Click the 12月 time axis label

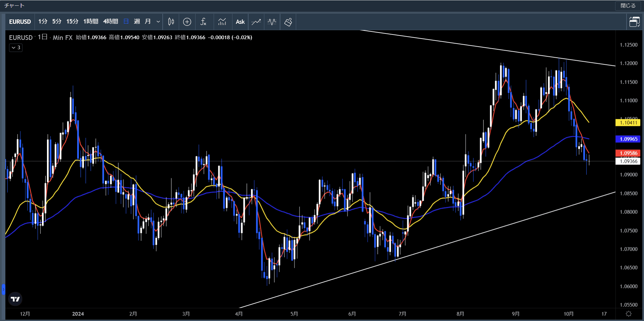25,314
